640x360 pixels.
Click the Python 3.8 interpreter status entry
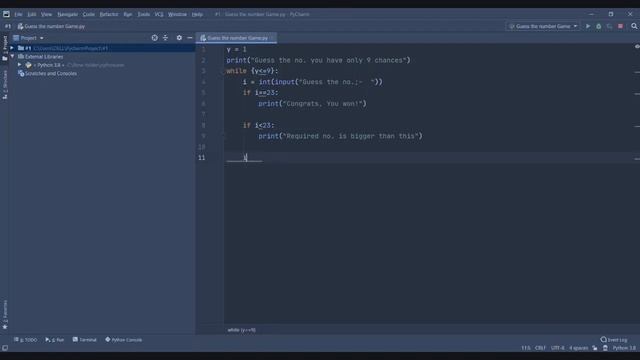[624, 348]
